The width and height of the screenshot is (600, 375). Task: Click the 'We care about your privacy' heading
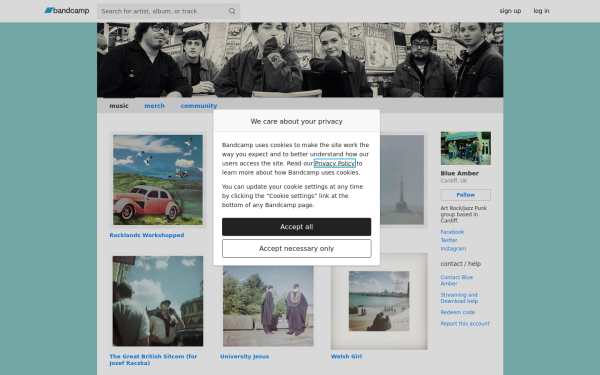point(296,121)
